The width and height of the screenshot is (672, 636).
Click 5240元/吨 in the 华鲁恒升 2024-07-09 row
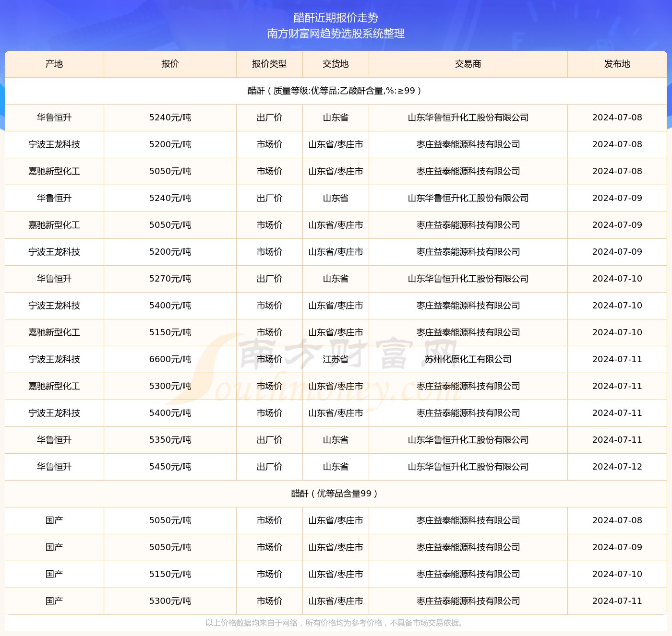[170, 198]
